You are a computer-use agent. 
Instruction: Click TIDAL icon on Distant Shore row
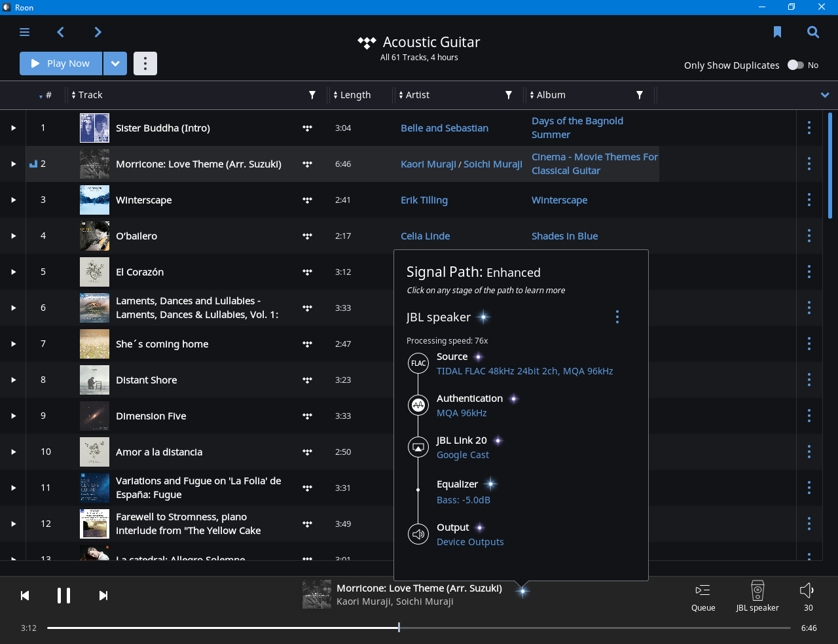tap(307, 380)
